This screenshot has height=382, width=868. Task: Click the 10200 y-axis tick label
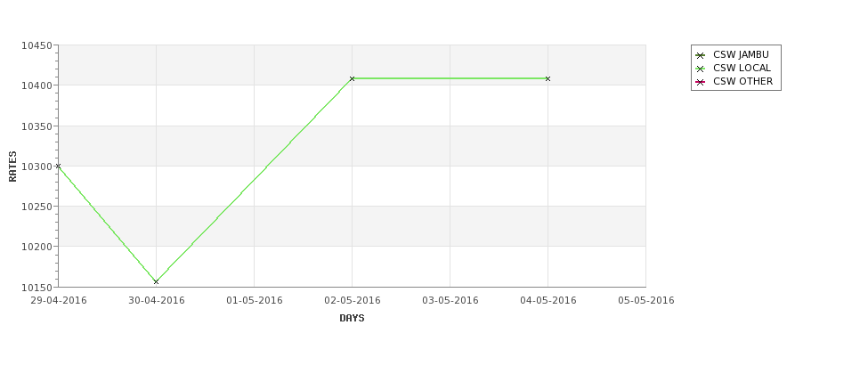pyautogui.click(x=37, y=247)
